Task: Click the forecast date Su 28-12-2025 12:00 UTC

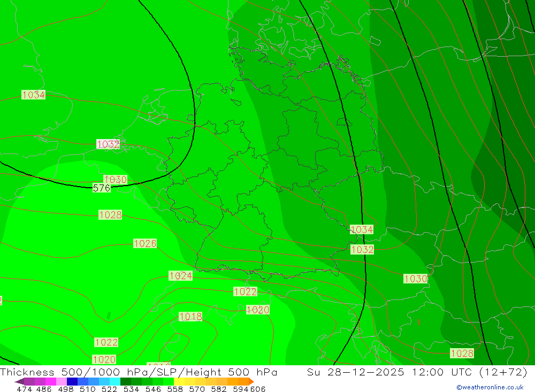Action: pyautogui.click(x=389, y=372)
